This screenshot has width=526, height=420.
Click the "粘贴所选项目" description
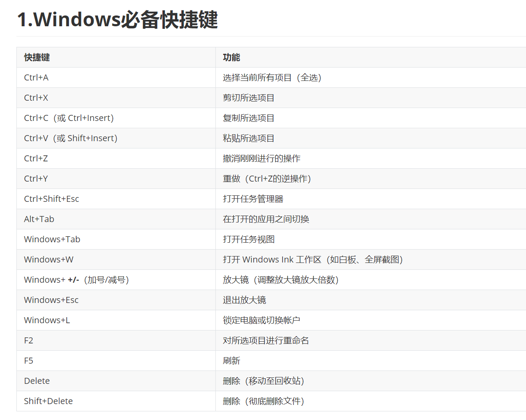tap(249, 139)
